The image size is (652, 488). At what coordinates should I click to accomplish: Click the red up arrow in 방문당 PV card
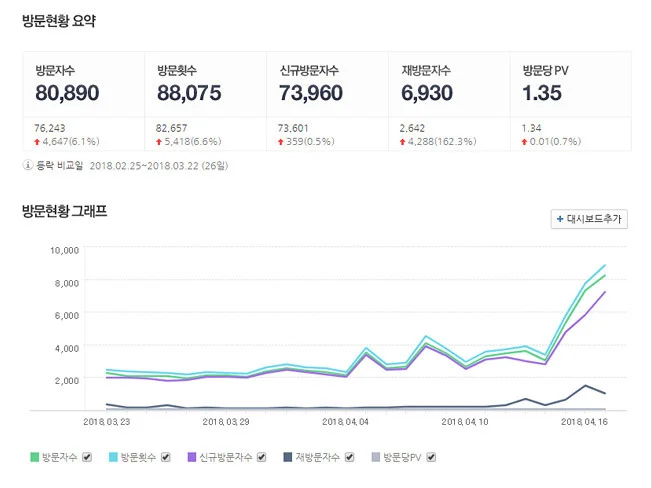tap(525, 142)
